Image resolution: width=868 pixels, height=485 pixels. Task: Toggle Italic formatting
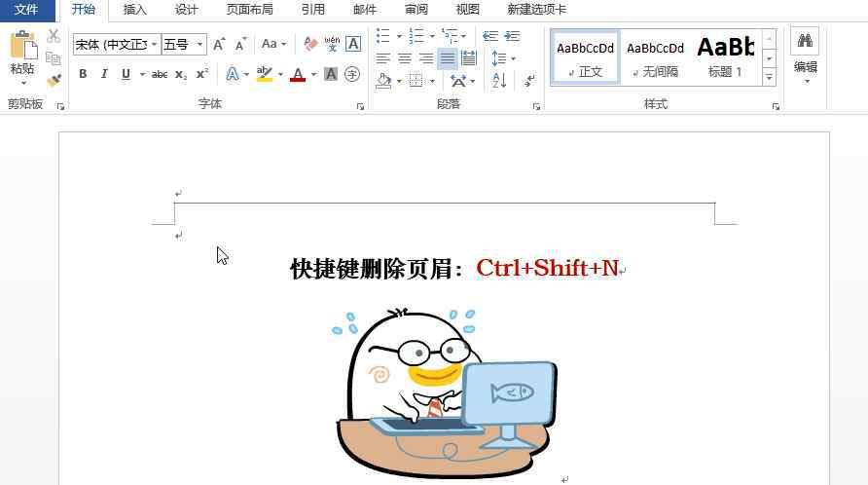point(103,74)
